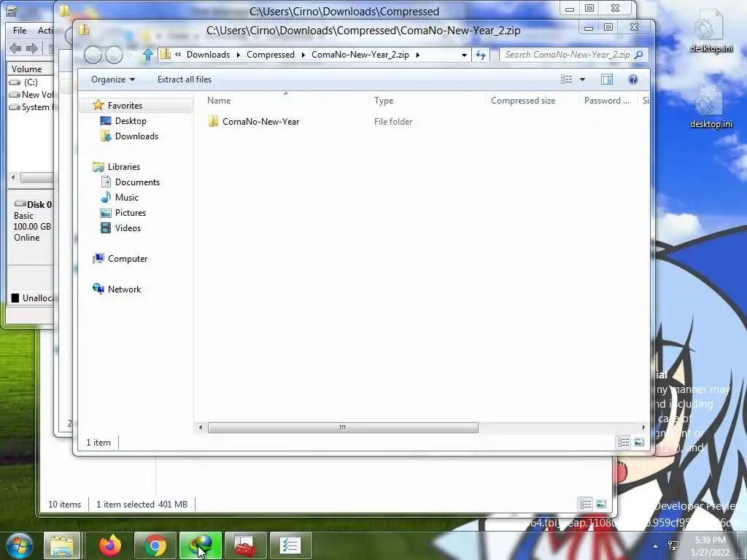Viewport: 747px width, 560px height.
Task: Click Extract all files
Action: [x=185, y=79]
